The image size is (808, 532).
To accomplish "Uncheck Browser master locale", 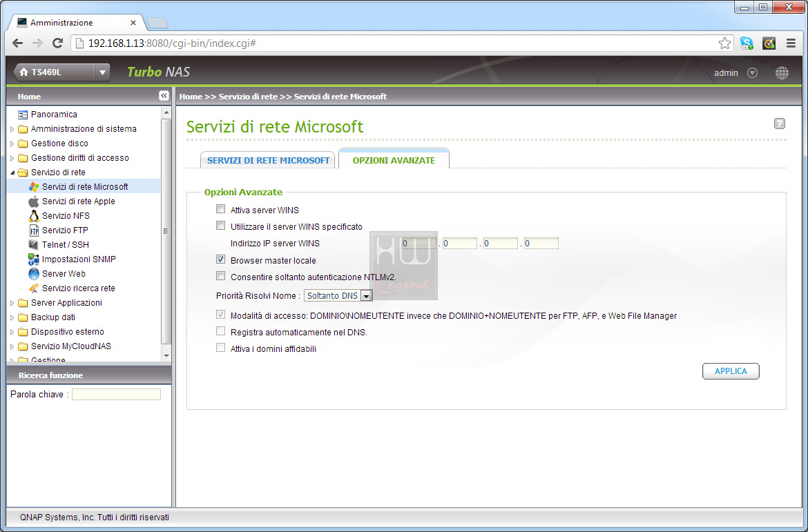I will tap(220, 259).
